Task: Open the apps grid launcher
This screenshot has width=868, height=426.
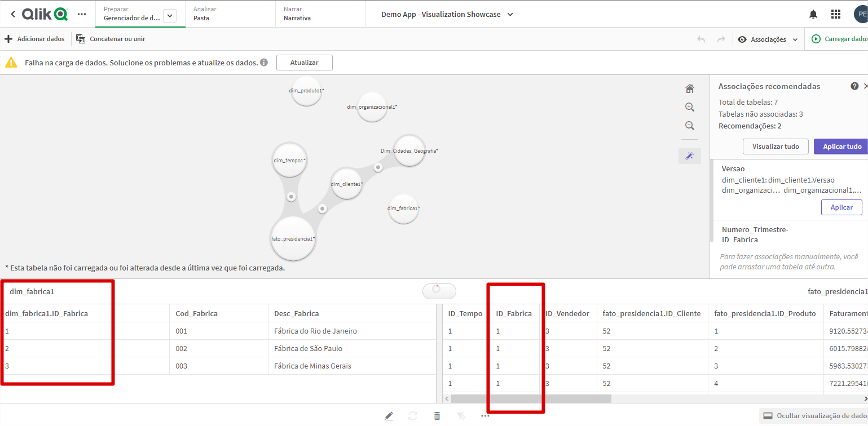Action: (x=836, y=14)
